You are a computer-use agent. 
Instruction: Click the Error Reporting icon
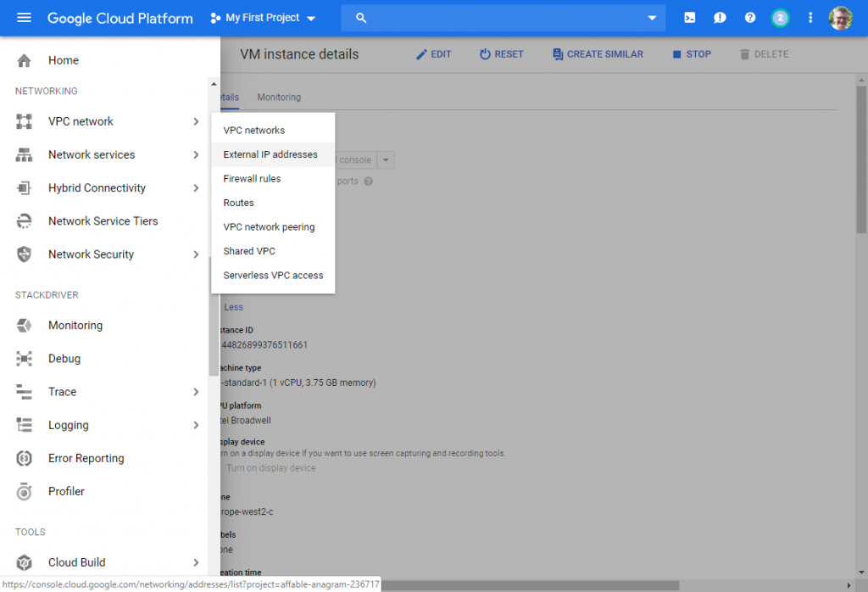(24, 458)
